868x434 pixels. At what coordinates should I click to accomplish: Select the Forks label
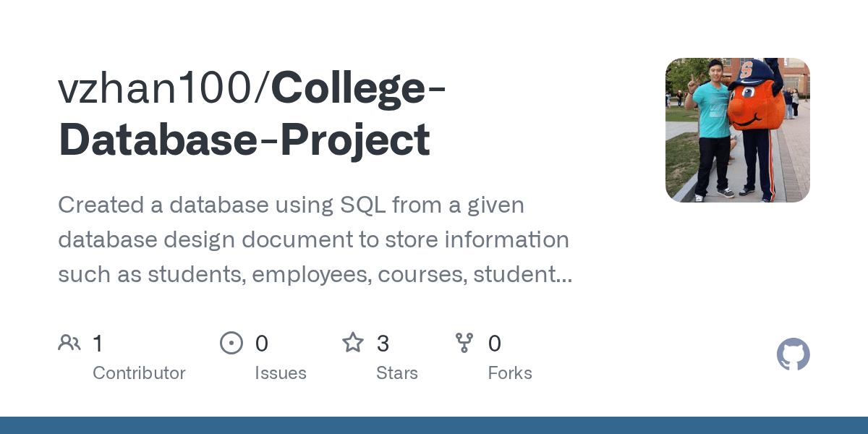[509, 373]
